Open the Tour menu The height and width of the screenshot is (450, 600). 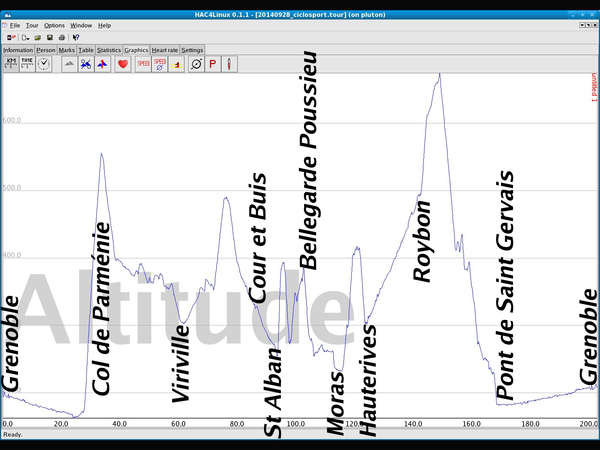(32, 25)
